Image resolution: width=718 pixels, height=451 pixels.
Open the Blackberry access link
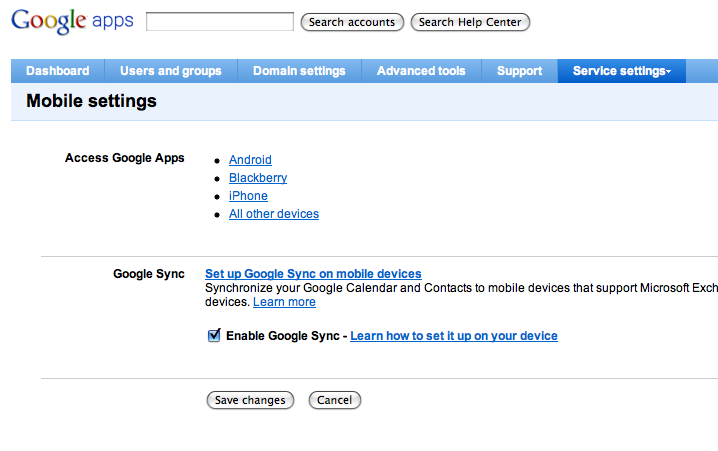(x=258, y=178)
